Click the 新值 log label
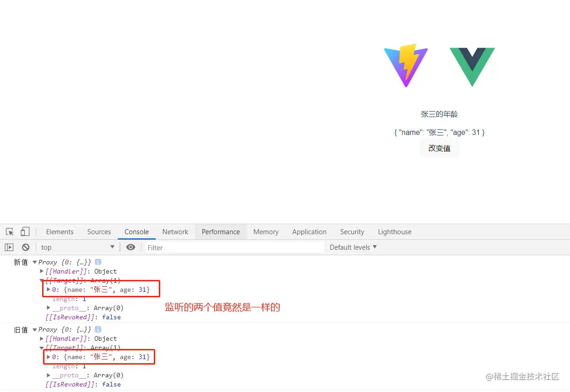Image resolution: width=570 pixels, height=392 pixels. (x=21, y=262)
